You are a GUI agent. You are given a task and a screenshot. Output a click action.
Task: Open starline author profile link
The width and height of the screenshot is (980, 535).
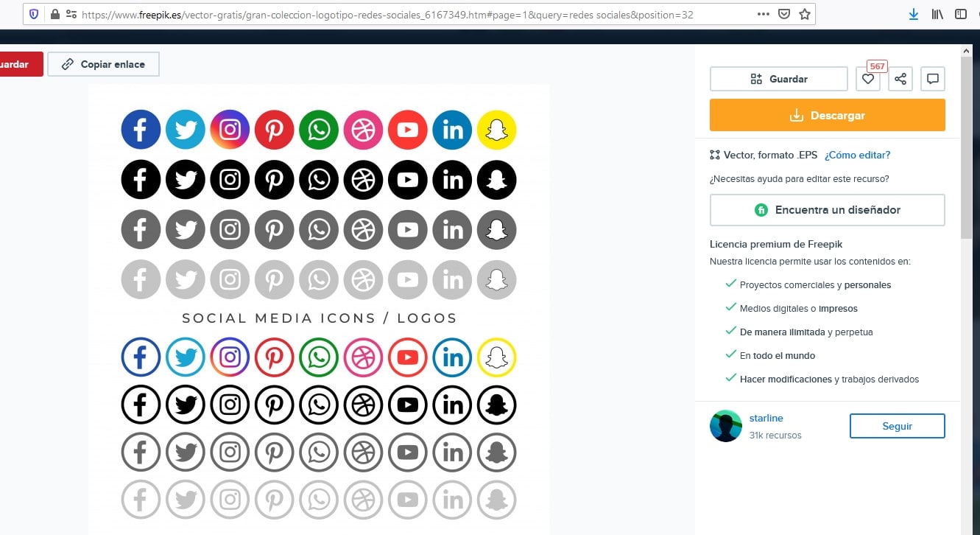[766, 418]
